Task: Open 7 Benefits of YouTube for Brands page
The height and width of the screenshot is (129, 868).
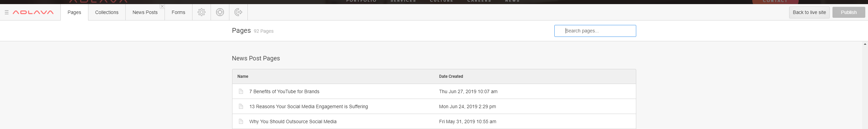Action: [x=284, y=91]
